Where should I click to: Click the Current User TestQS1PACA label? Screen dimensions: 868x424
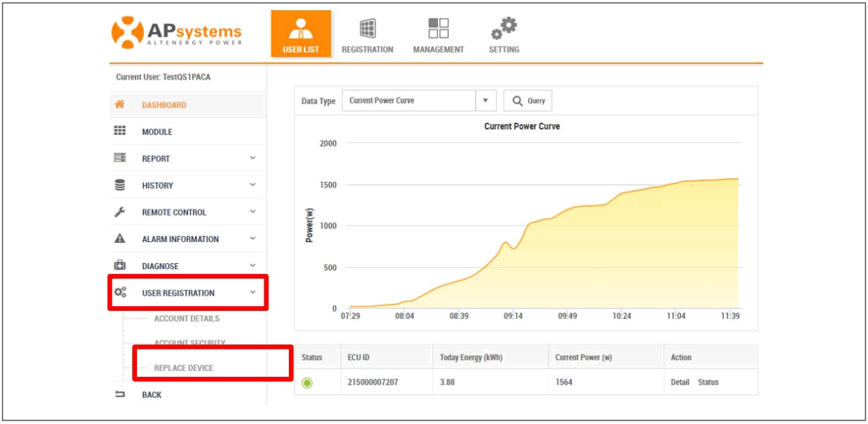click(164, 77)
